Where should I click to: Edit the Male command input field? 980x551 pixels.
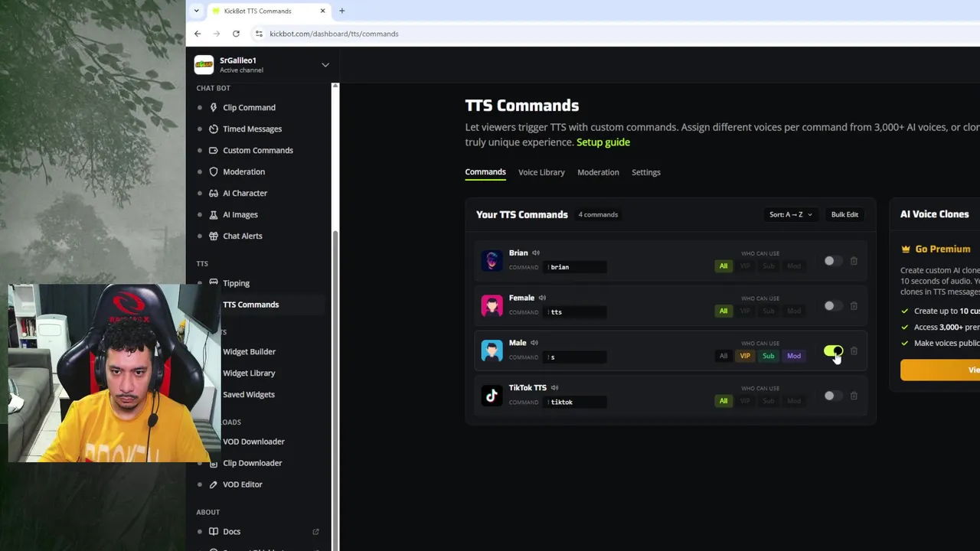(575, 357)
